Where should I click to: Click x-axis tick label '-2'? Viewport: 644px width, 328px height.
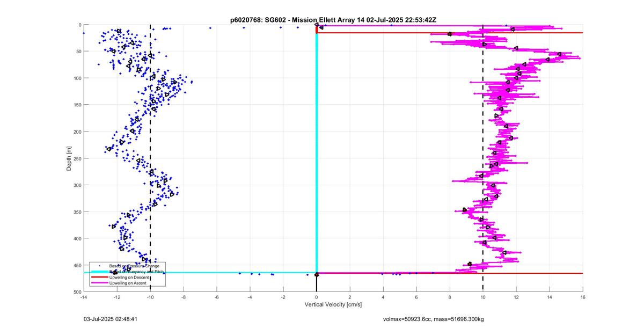coord(283,297)
